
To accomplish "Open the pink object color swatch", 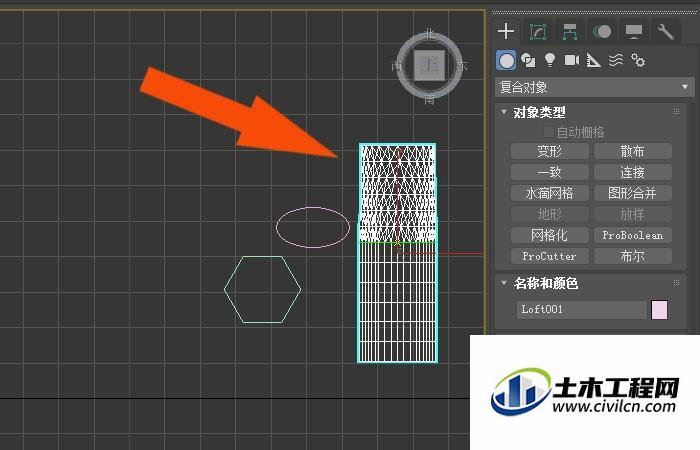I will click(x=659, y=309).
